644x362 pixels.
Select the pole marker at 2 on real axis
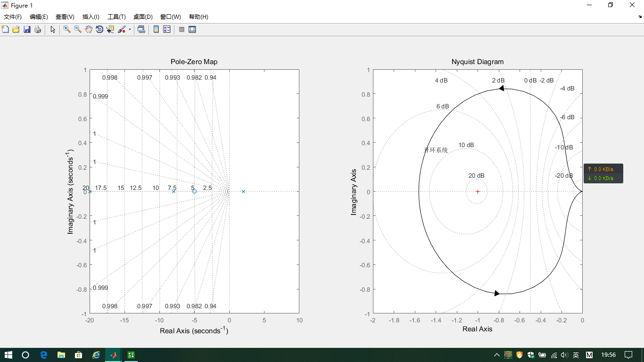click(243, 191)
